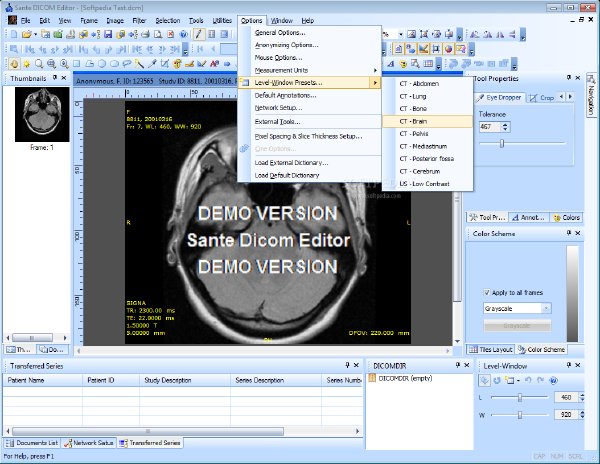Select the Frame 1 thumbnail
The height and width of the screenshot is (464, 600).
[x=42, y=114]
